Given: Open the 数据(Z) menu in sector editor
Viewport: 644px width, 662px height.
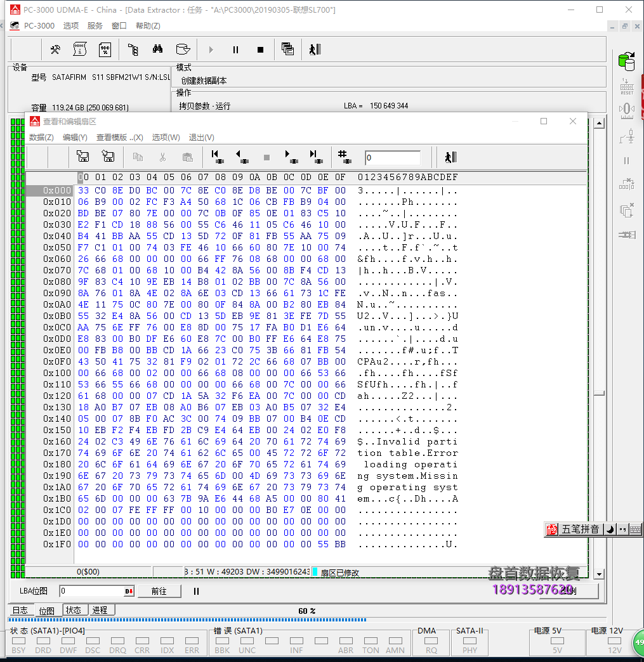Looking at the screenshot, I should [41, 138].
